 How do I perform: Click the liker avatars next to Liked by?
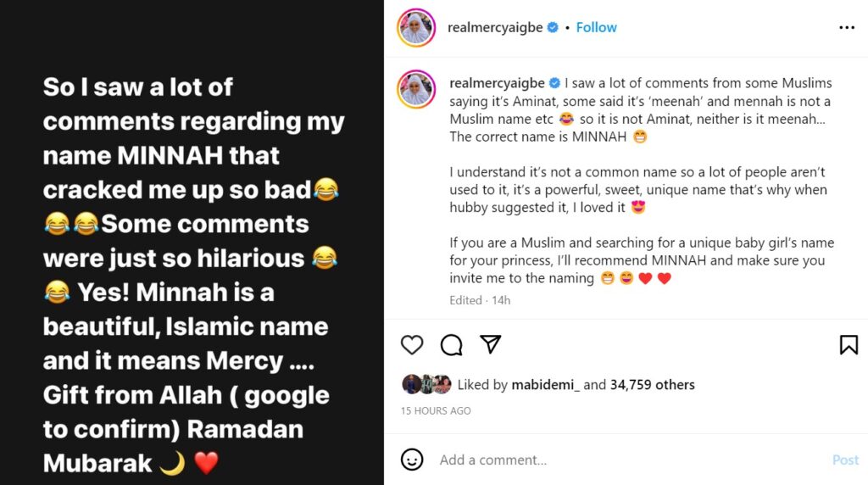(426, 384)
